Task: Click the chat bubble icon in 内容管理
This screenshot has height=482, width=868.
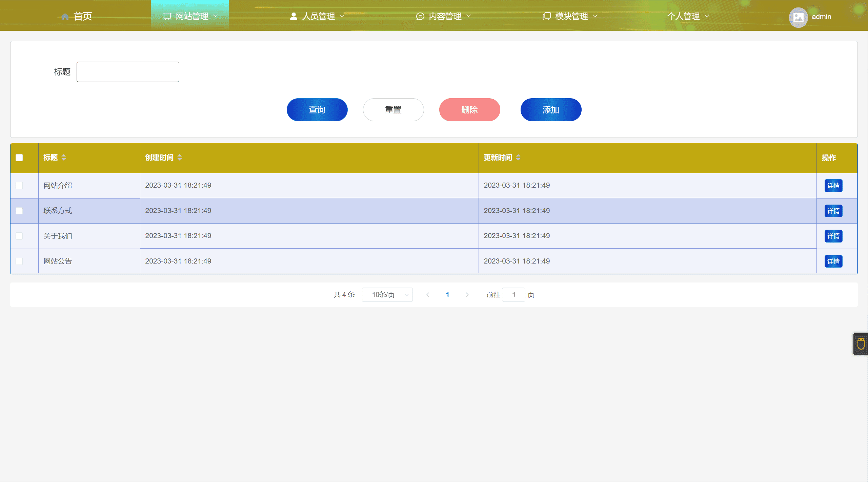Action: click(420, 16)
